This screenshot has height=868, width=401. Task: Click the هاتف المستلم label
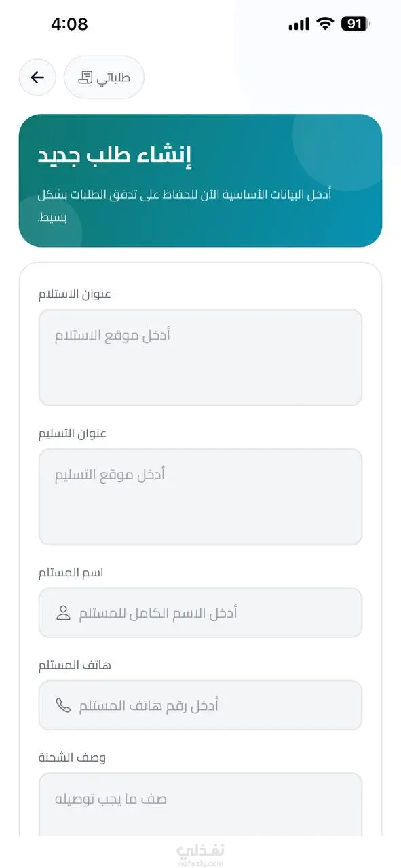click(75, 665)
